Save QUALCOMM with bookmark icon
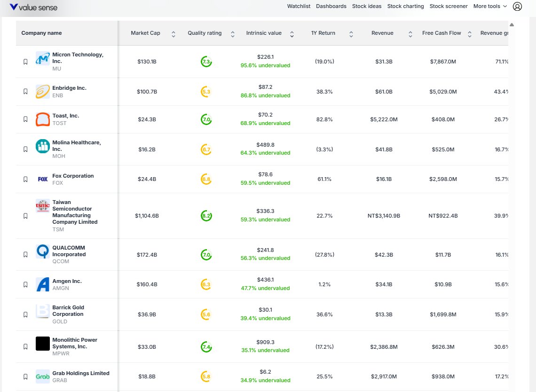 click(x=25, y=255)
